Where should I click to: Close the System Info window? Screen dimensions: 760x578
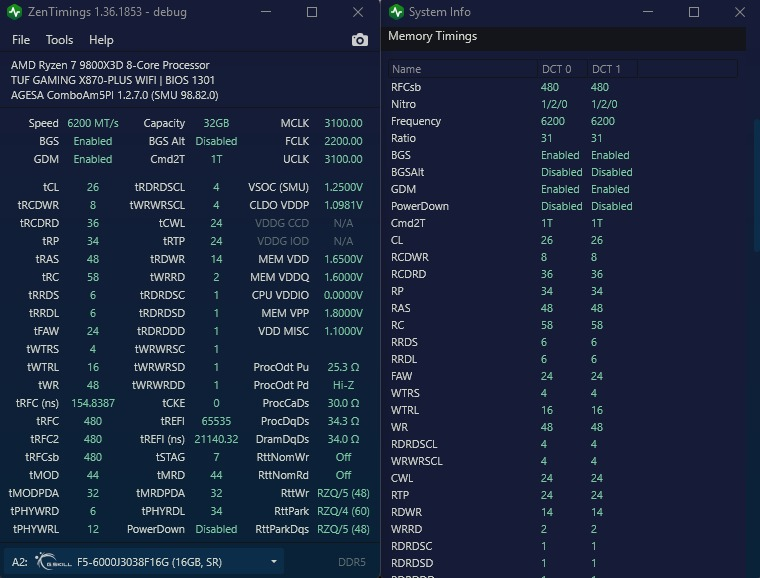tap(740, 12)
